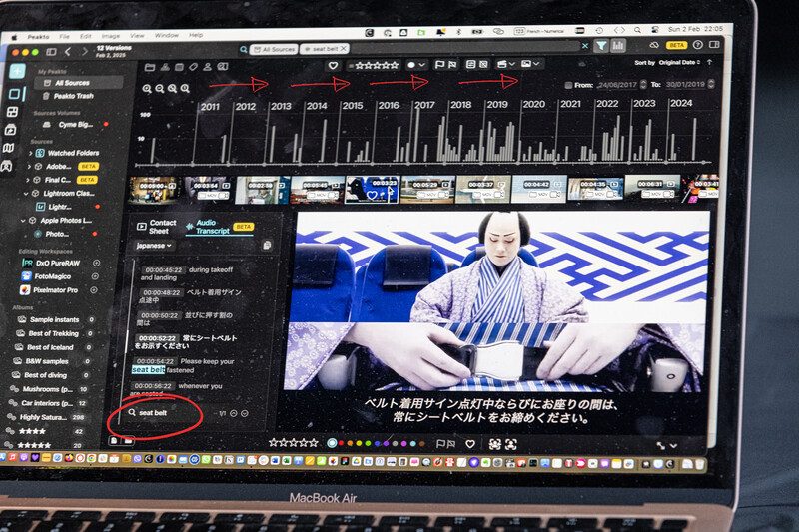Apply the yellow color label dot
The height and width of the screenshot is (532, 799).
pyautogui.click(x=359, y=443)
